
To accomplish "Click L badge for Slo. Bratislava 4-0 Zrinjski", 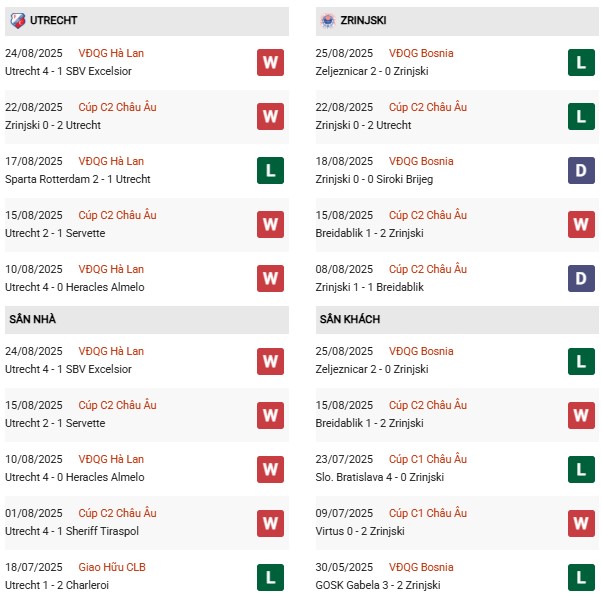I will tap(581, 469).
